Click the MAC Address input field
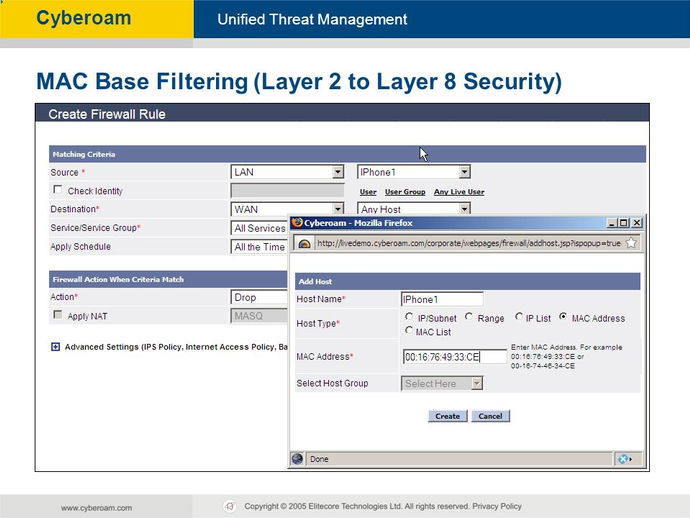 coord(455,356)
